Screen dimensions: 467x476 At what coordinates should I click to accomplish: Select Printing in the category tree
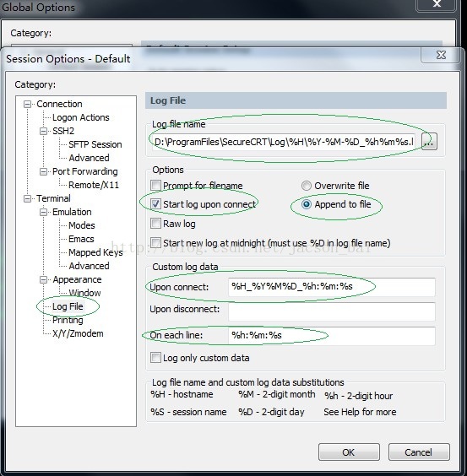68,320
